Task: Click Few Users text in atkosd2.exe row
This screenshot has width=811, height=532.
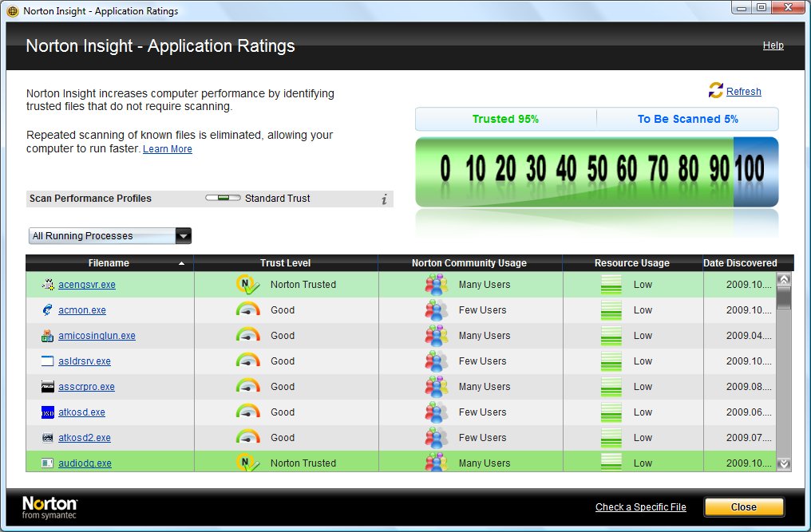Action: pos(483,437)
